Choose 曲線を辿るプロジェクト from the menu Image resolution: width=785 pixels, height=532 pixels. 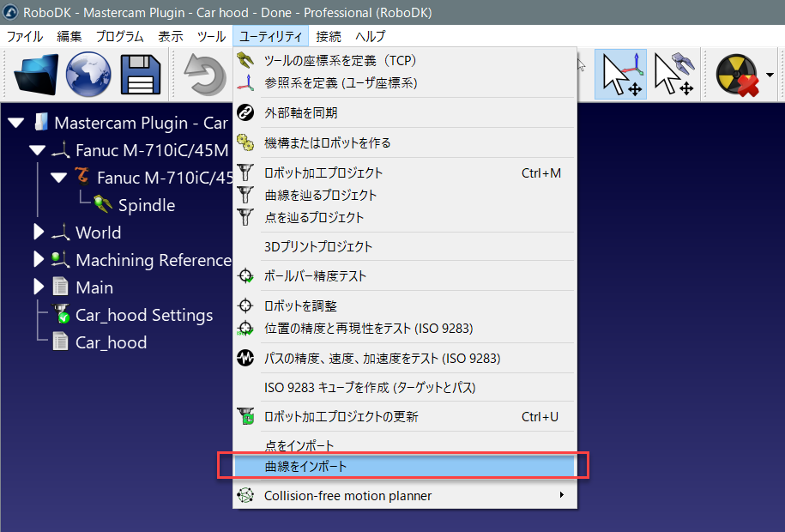click(x=405, y=195)
